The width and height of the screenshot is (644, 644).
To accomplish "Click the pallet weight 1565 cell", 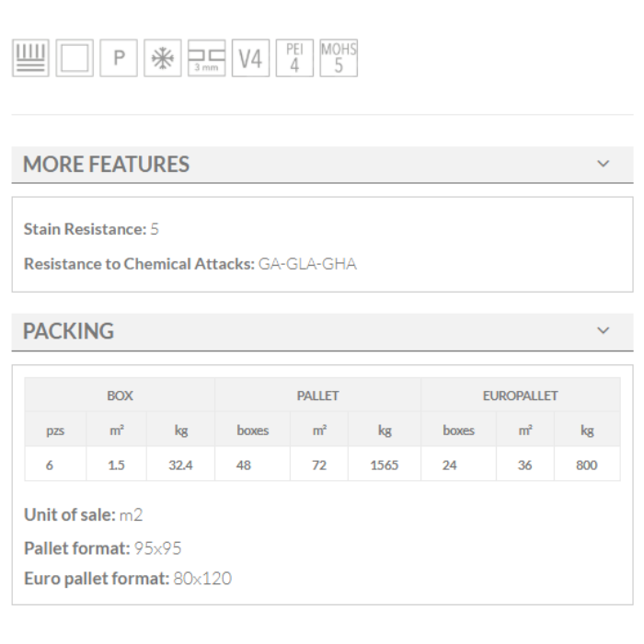I will click(x=384, y=465).
